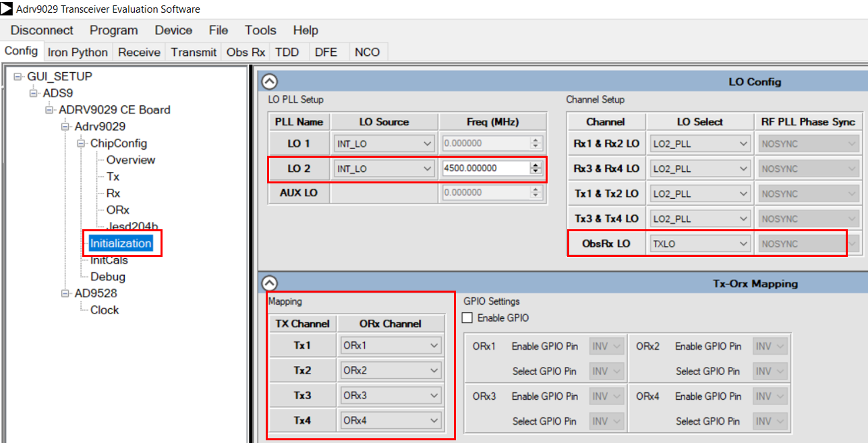This screenshot has width=868, height=443.
Task: Open Tx3 ORx Channel dropdown
Action: [x=390, y=396]
